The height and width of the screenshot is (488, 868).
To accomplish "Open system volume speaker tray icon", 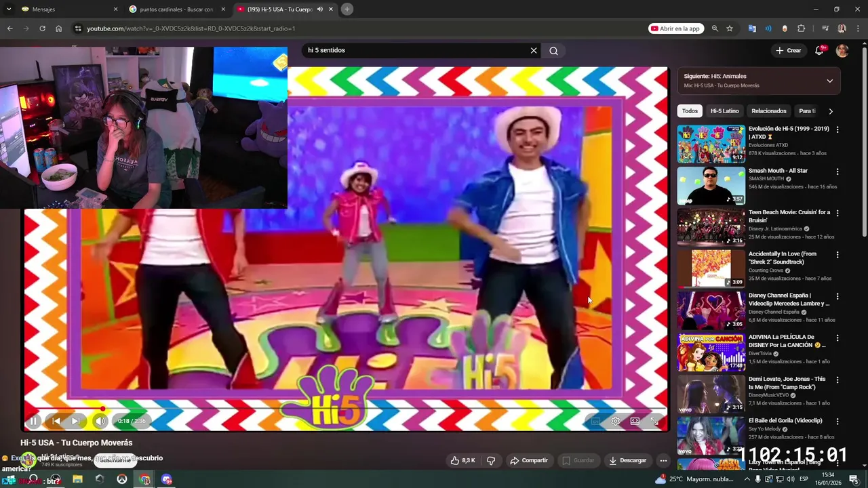I will tap(790, 479).
